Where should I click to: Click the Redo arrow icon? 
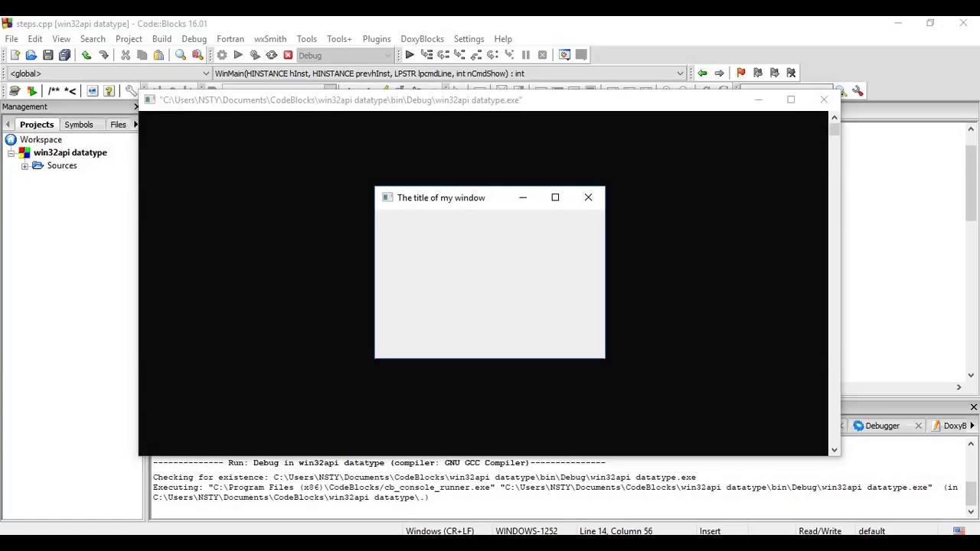(x=103, y=55)
